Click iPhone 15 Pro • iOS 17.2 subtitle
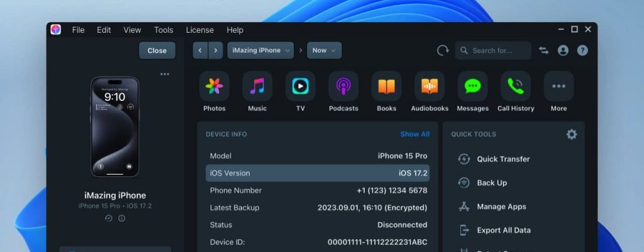 (x=115, y=206)
